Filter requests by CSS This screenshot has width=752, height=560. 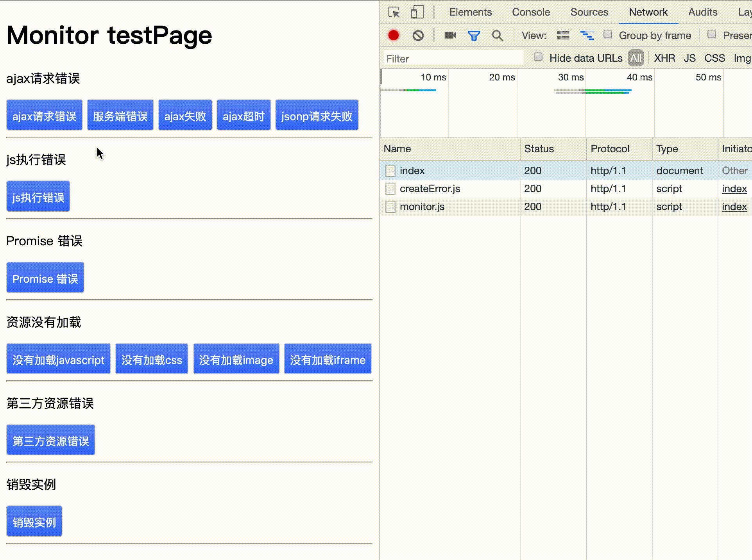[x=714, y=58]
